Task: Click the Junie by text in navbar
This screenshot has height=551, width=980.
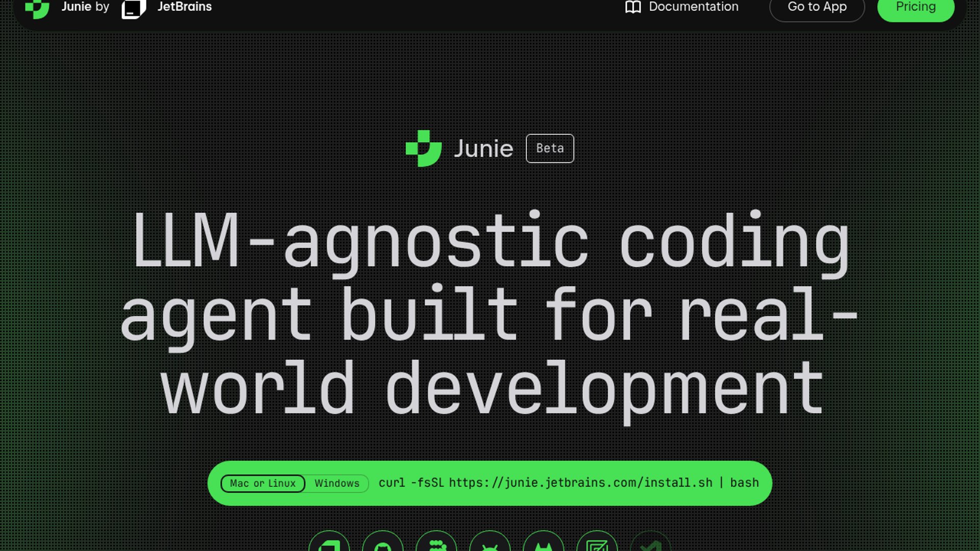Action: pyautogui.click(x=85, y=7)
